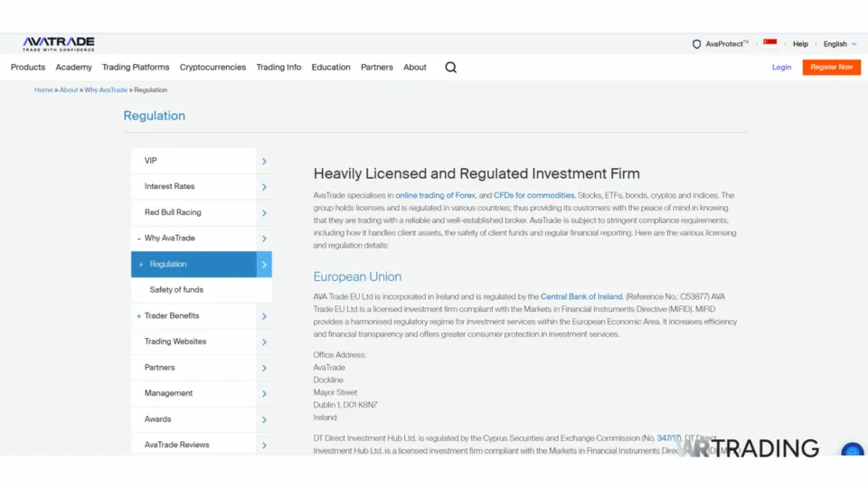The width and height of the screenshot is (868, 488).
Task: Open the Products menu
Action: 28,68
